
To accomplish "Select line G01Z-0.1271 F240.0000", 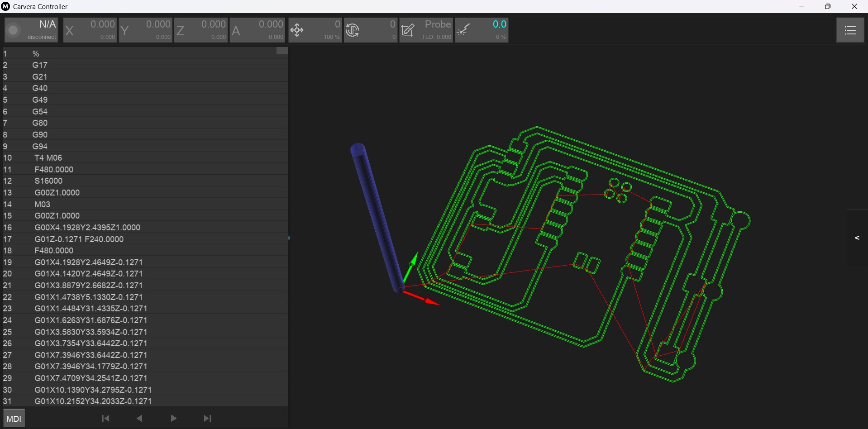I will (145, 239).
